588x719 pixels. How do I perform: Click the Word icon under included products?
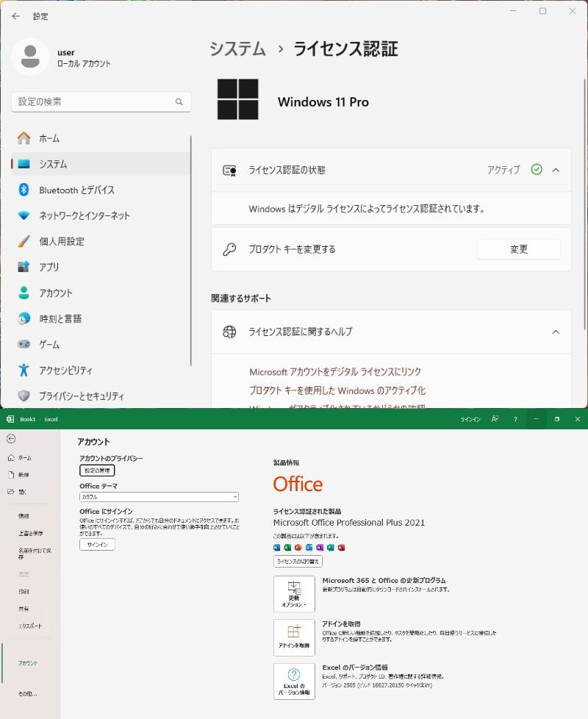click(276, 548)
